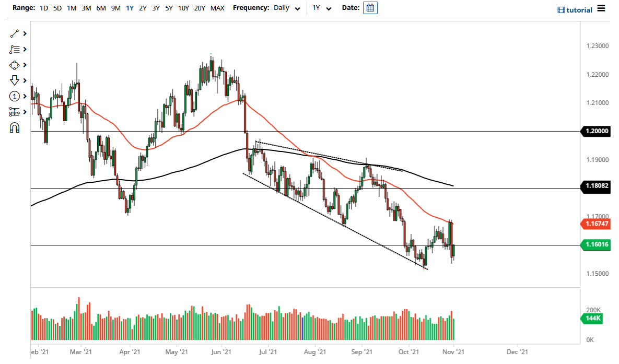Open the Frequency dropdown showing Daily
The image size is (619, 364).
(286, 8)
